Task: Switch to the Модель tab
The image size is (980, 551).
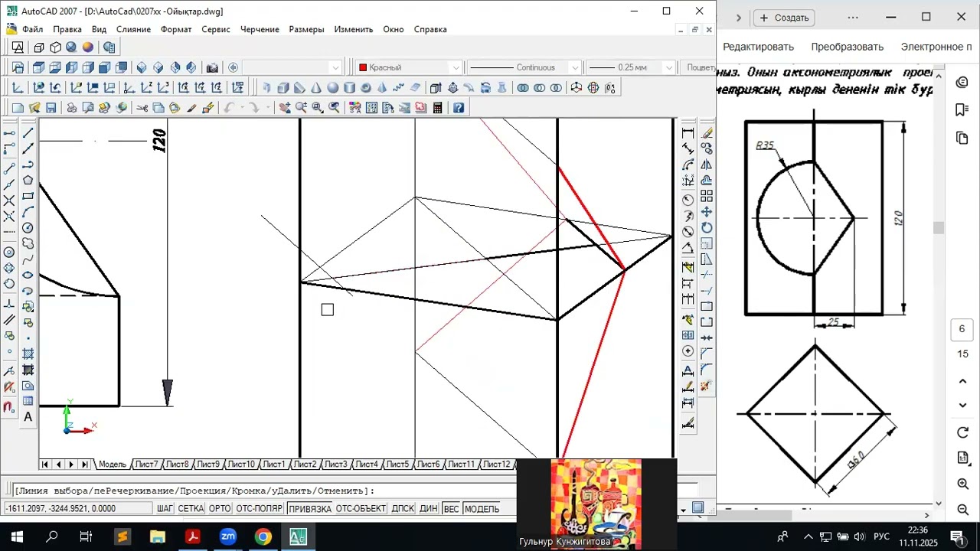Action: (x=112, y=465)
